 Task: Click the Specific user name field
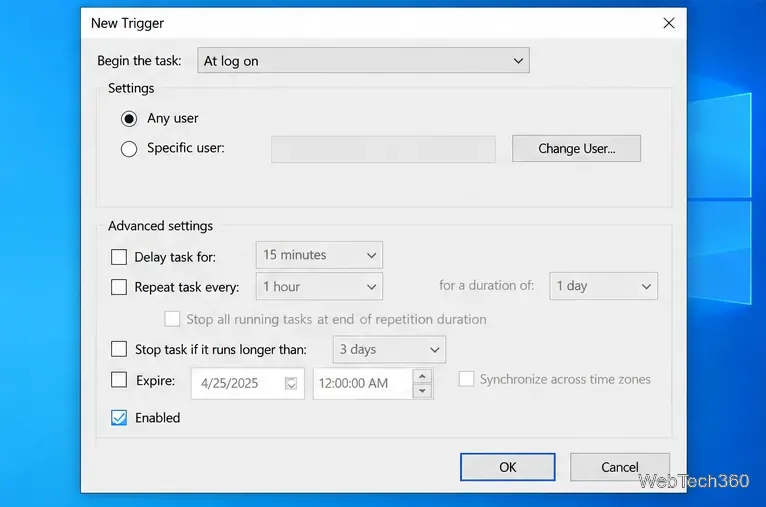pos(383,149)
